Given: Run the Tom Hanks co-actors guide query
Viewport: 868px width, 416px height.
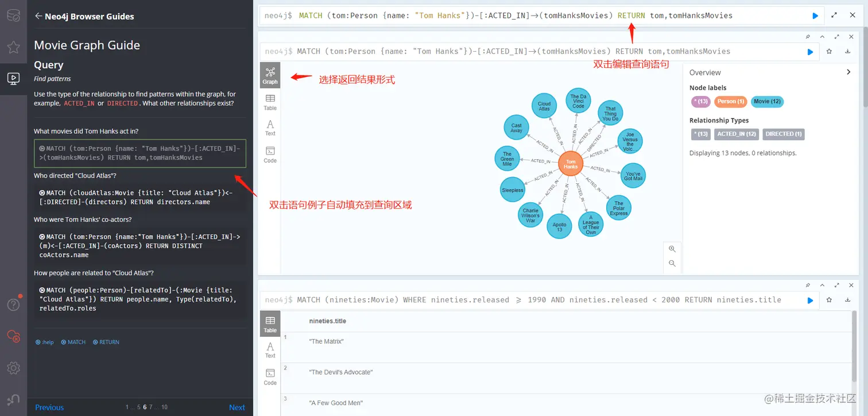Looking at the screenshot, I should point(140,245).
